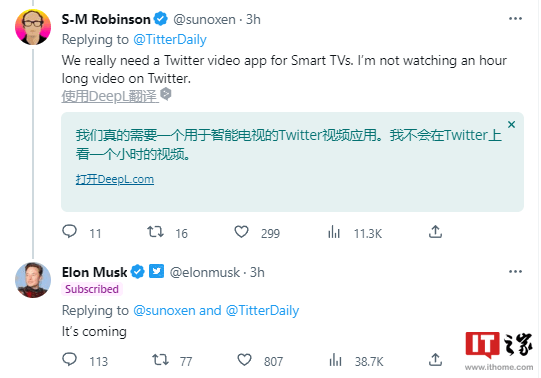Click the 使用DeepL翻译 translate link
The width and height of the screenshot is (541, 378).
[x=110, y=96]
